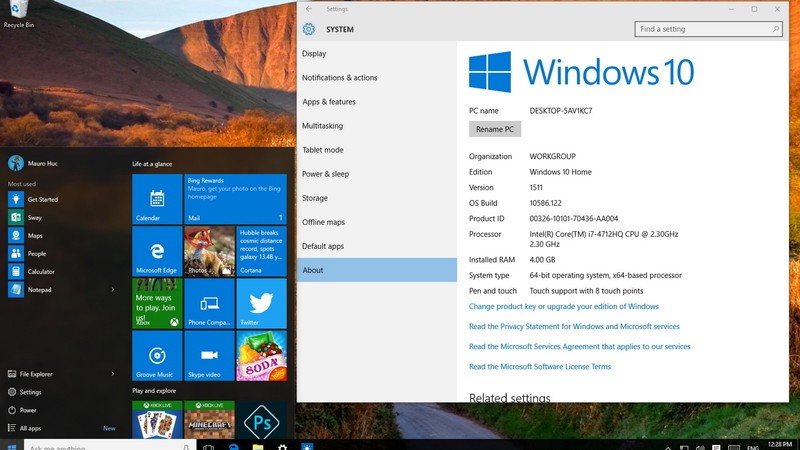The width and height of the screenshot is (800, 450).
Task: Click the Play and explore group header
Action: [154, 391]
